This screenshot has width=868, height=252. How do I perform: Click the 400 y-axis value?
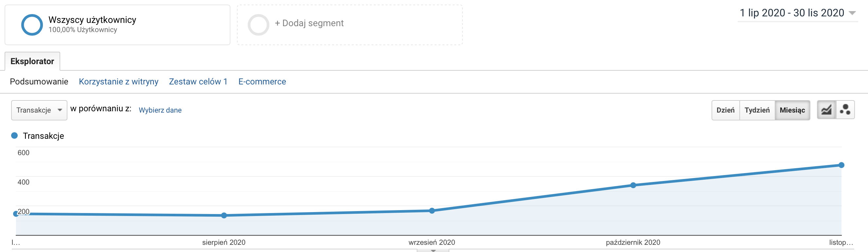click(x=23, y=182)
